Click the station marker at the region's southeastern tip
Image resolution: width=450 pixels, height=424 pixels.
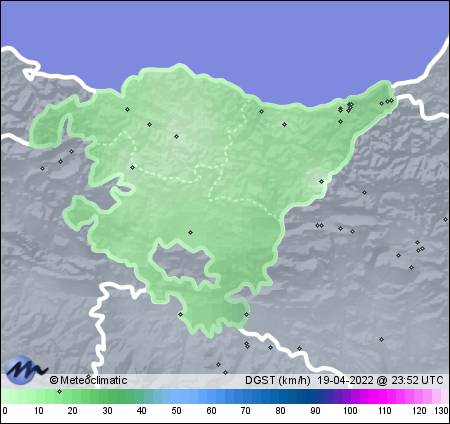click(x=246, y=314)
